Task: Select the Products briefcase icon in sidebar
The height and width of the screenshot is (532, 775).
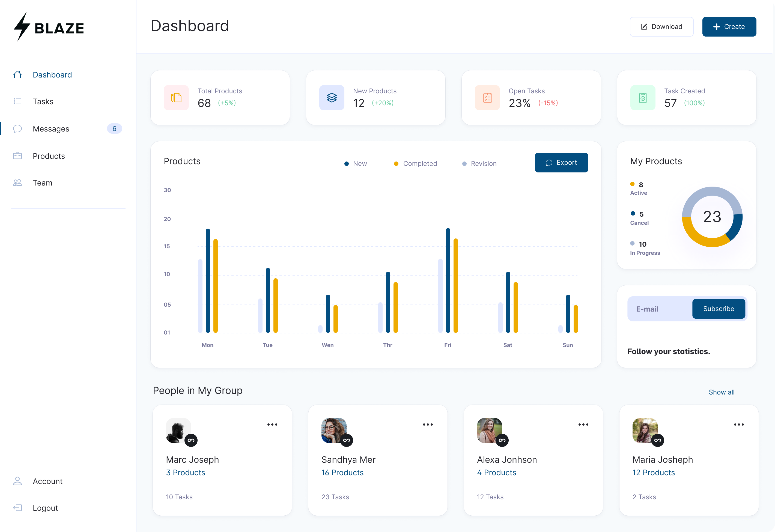Action: 18,156
